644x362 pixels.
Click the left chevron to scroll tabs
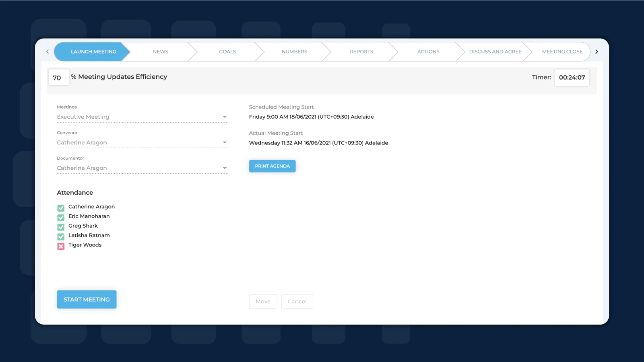(x=47, y=51)
